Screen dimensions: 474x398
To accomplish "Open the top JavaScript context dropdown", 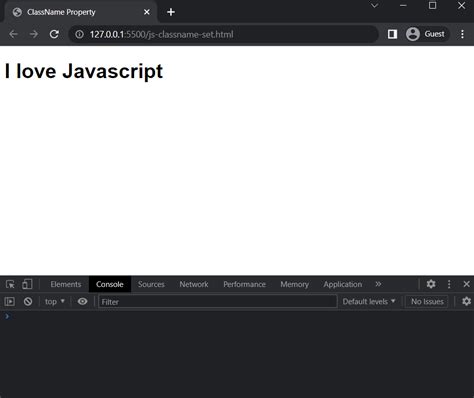I will pos(55,302).
